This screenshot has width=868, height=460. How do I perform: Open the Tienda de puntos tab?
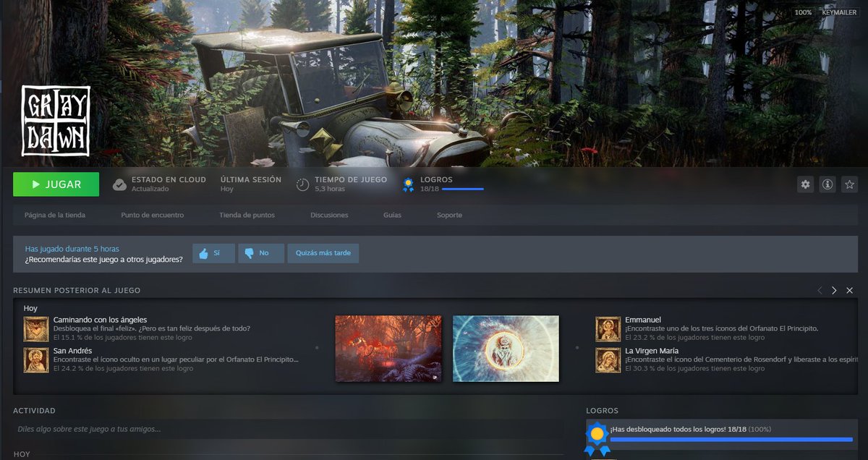pyautogui.click(x=247, y=215)
